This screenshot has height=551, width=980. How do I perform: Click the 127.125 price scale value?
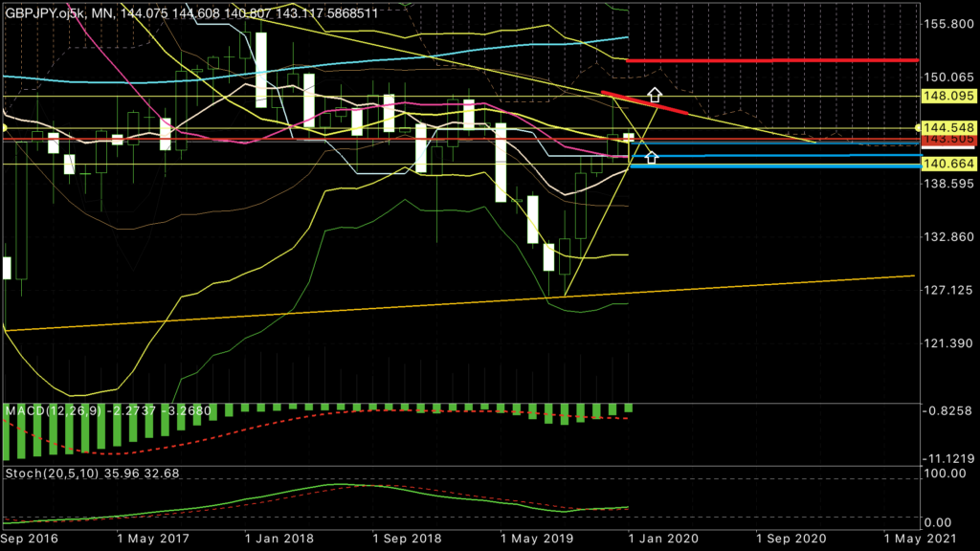click(948, 290)
